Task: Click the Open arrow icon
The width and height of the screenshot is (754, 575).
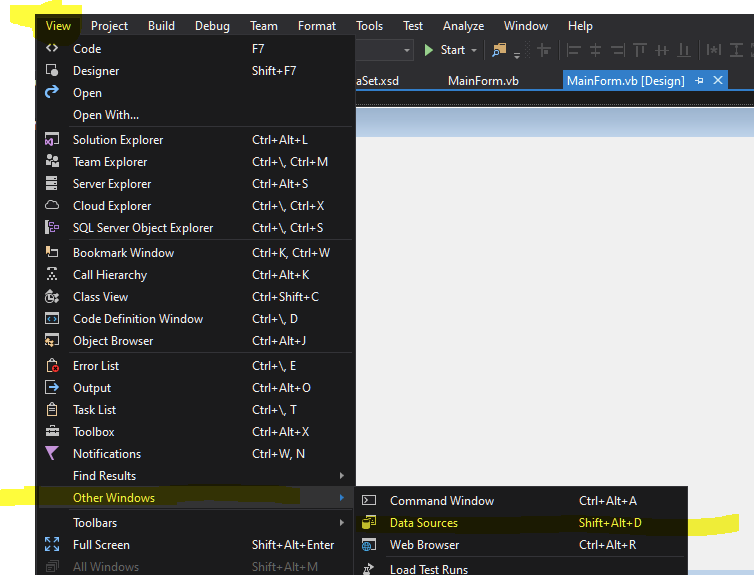Action: click(52, 92)
